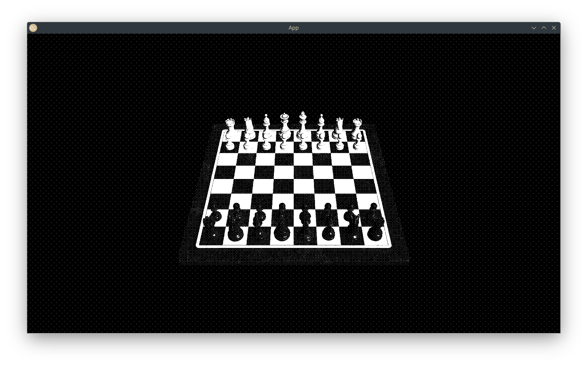Maximize the App window
Image resolution: width=588 pixels, height=366 pixels.
tap(544, 28)
